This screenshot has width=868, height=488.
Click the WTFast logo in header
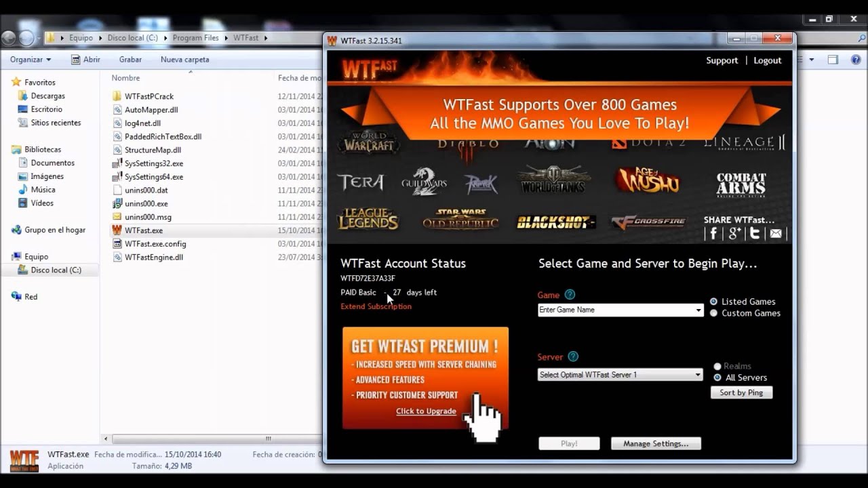[x=370, y=69]
